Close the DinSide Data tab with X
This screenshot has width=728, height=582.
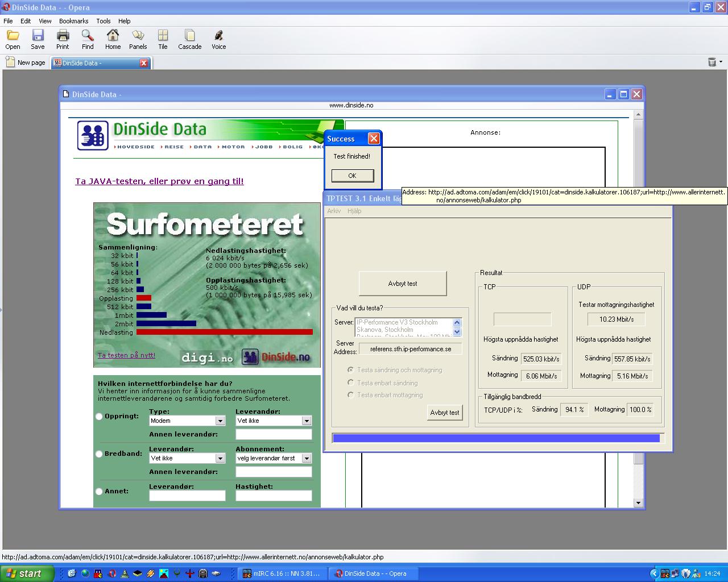[144, 63]
